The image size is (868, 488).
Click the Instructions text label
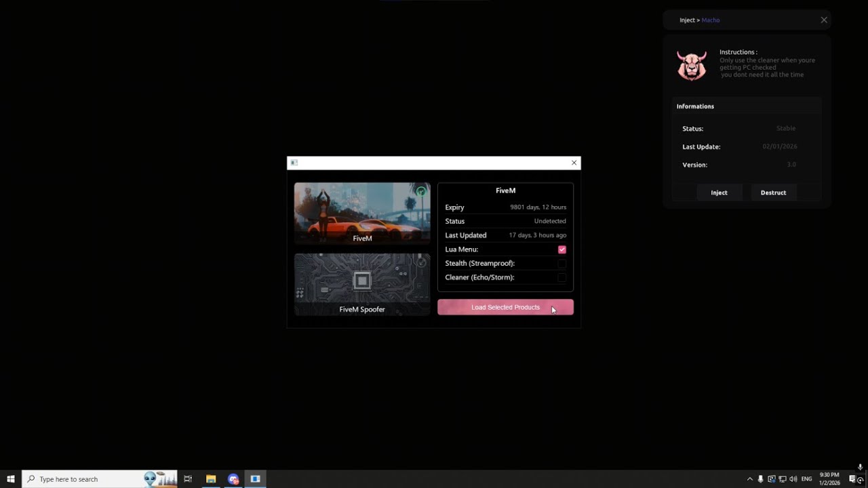[x=738, y=52]
